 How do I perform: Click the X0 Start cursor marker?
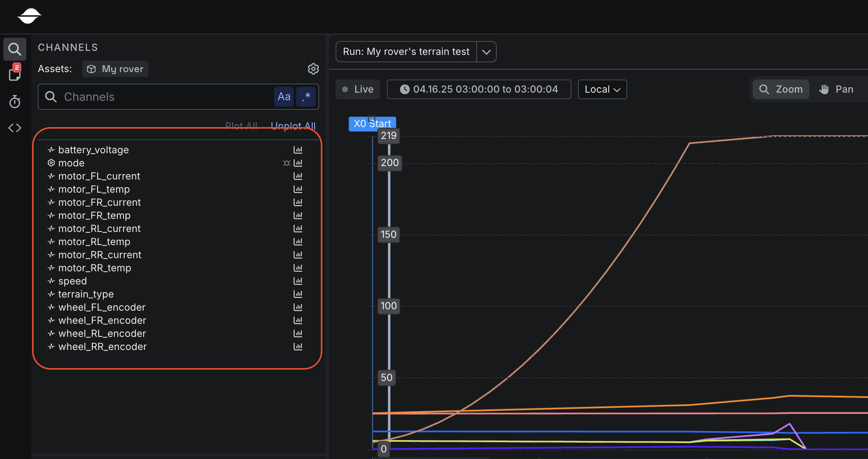(372, 124)
